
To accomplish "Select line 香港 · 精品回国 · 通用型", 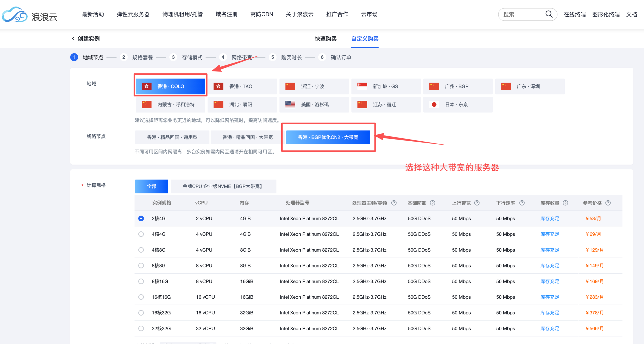I will click(x=172, y=137).
